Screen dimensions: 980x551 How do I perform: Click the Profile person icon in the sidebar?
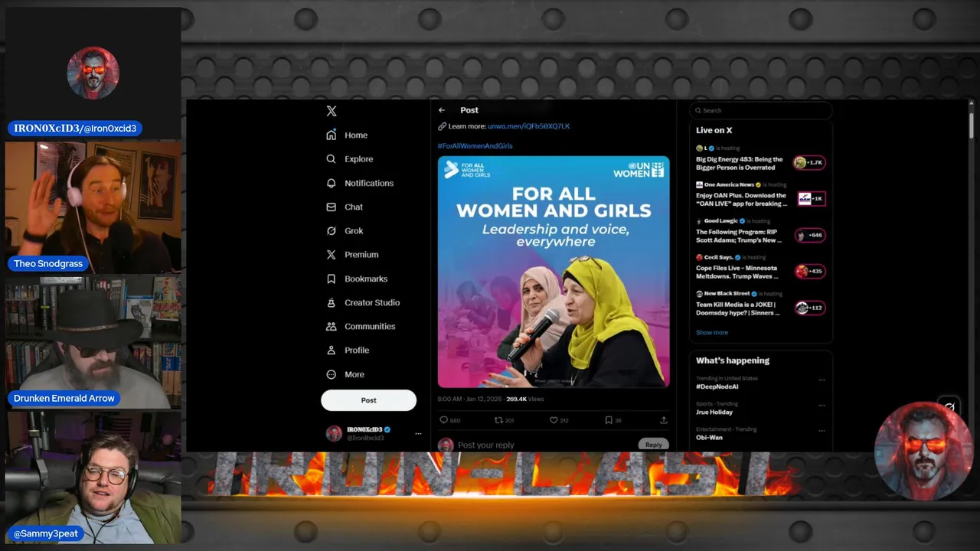tap(332, 350)
